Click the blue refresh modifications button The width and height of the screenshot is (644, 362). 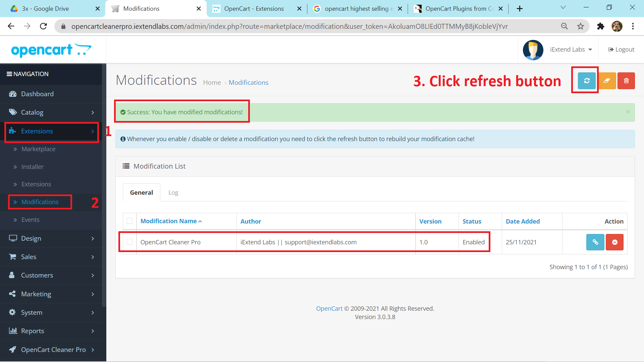pyautogui.click(x=586, y=81)
